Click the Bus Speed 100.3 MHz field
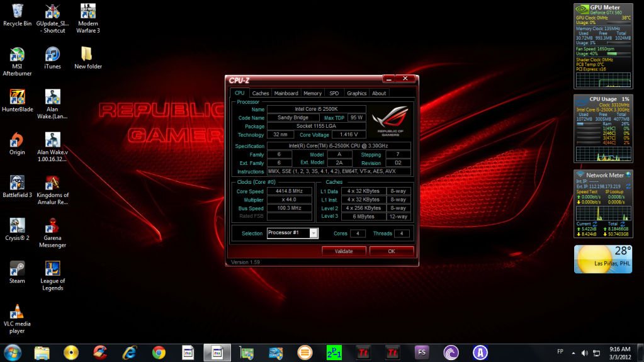 (x=289, y=208)
